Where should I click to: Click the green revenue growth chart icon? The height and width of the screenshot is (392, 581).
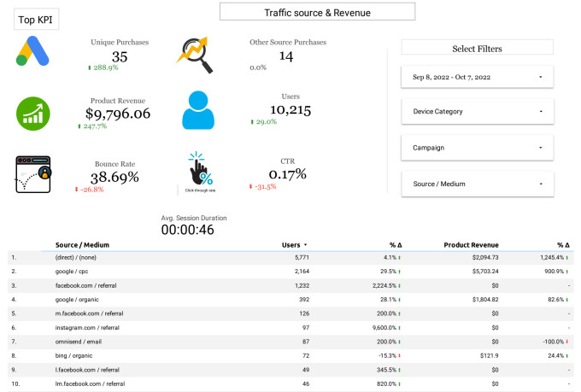[x=33, y=114]
